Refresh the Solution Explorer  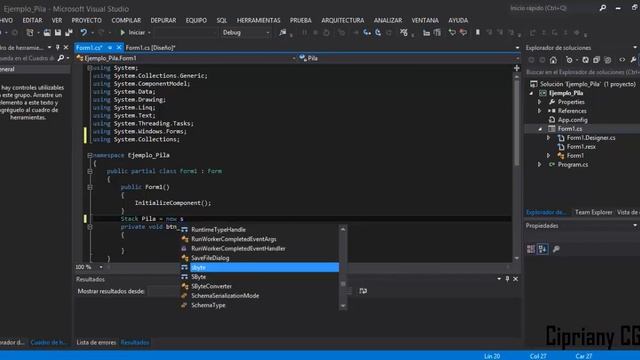tap(585, 60)
